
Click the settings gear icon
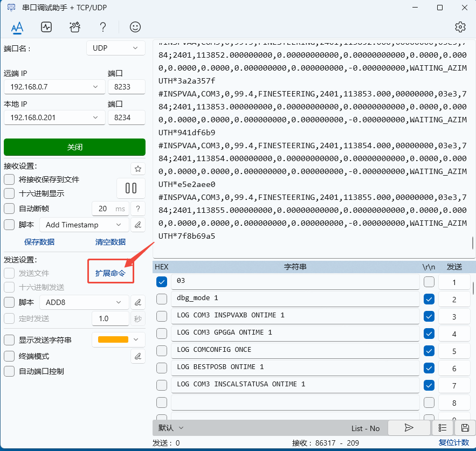pyautogui.click(x=460, y=27)
